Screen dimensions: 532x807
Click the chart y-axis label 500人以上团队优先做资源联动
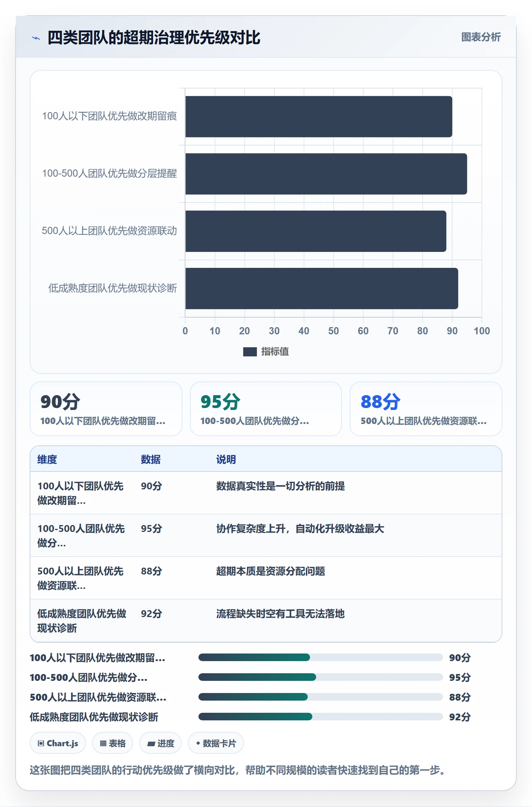coord(109,231)
